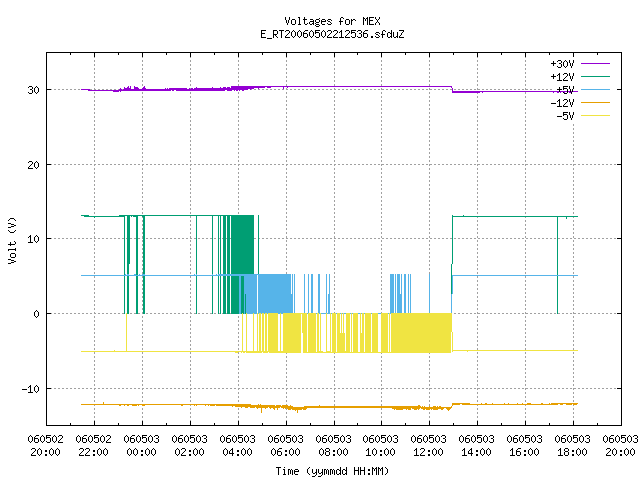640x480 pixels.
Task: Click the purple +30V legend line sample
Action: pyautogui.click(x=595, y=64)
